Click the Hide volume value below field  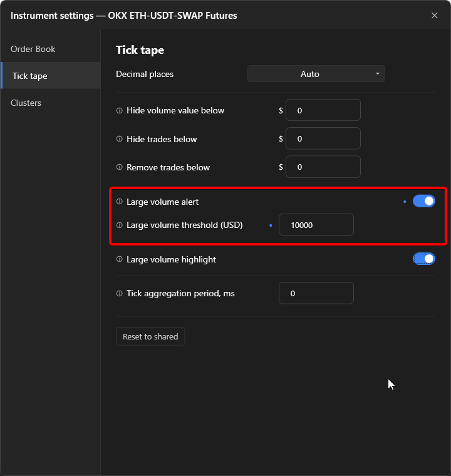coord(323,110)
